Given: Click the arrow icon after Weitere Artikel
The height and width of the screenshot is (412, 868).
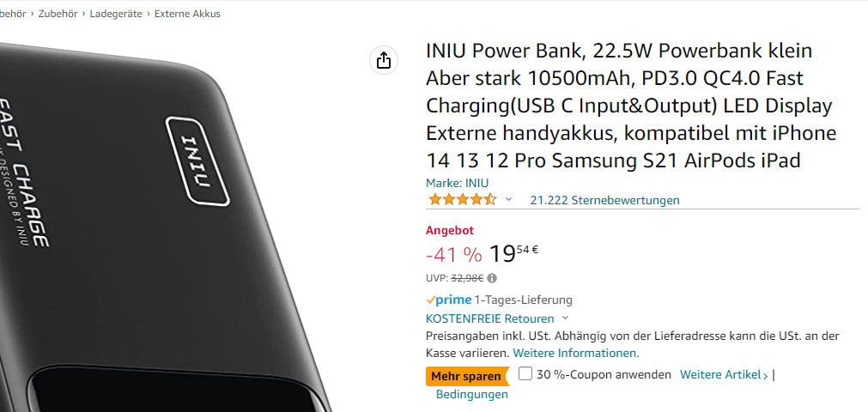Looking at the screenshot, I should (765, 376).
